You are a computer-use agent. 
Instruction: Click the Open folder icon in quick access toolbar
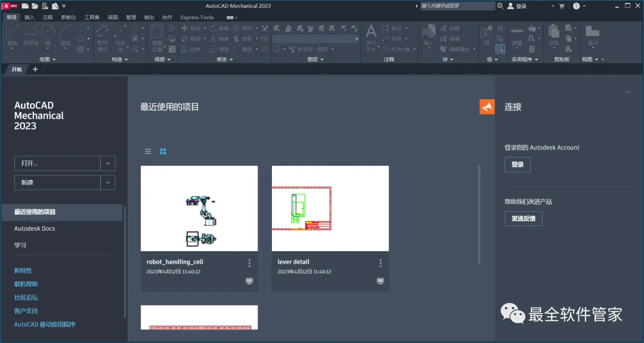(35, 6)
